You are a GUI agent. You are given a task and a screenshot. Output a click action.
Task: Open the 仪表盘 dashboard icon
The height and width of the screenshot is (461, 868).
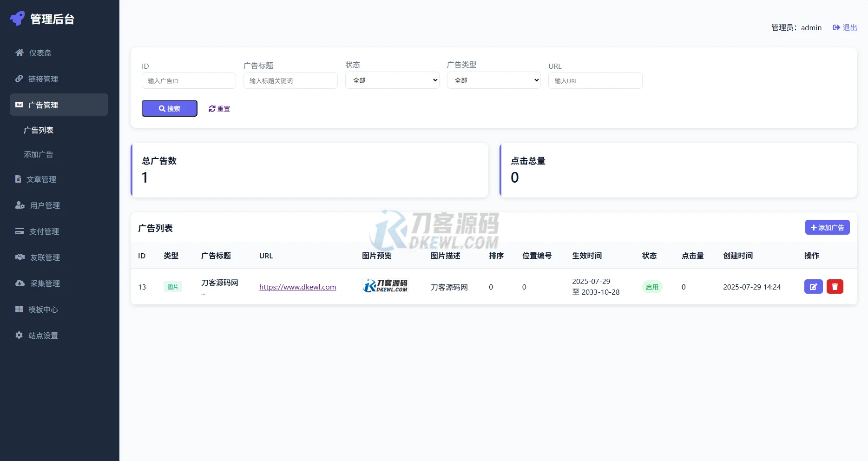[x=19, y=53]
